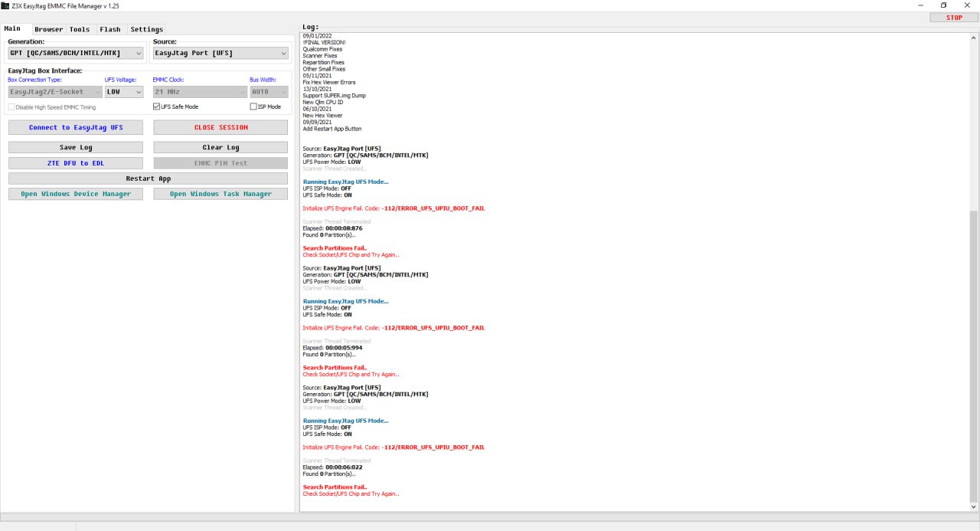Expand the Source dropdown
The height and width of the screenshot is (531, 980).
(x=220, y=54)
